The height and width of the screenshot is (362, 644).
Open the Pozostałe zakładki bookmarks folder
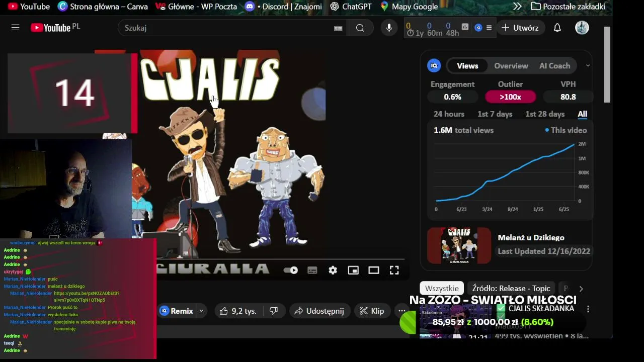tap(568, 7)
